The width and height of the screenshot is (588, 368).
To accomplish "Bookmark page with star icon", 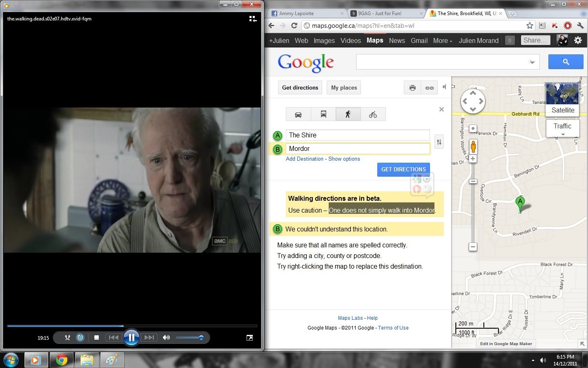I will click(x=530, y=25).
